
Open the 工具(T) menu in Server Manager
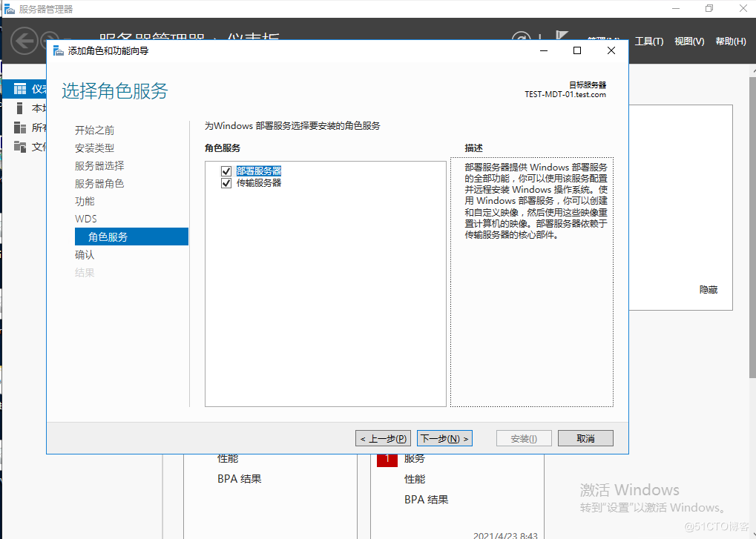[649, 42]
